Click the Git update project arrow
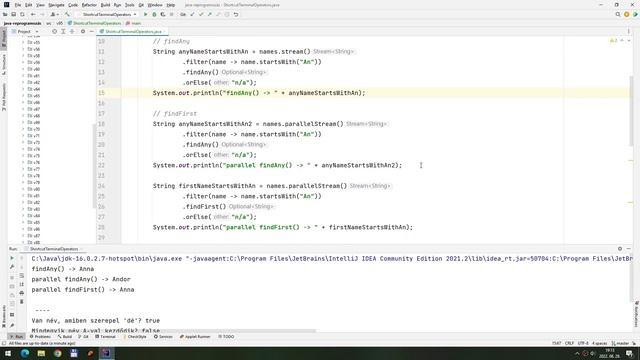Image resolution: width=640 pixels, height=360 pixels. coord(192,14)
